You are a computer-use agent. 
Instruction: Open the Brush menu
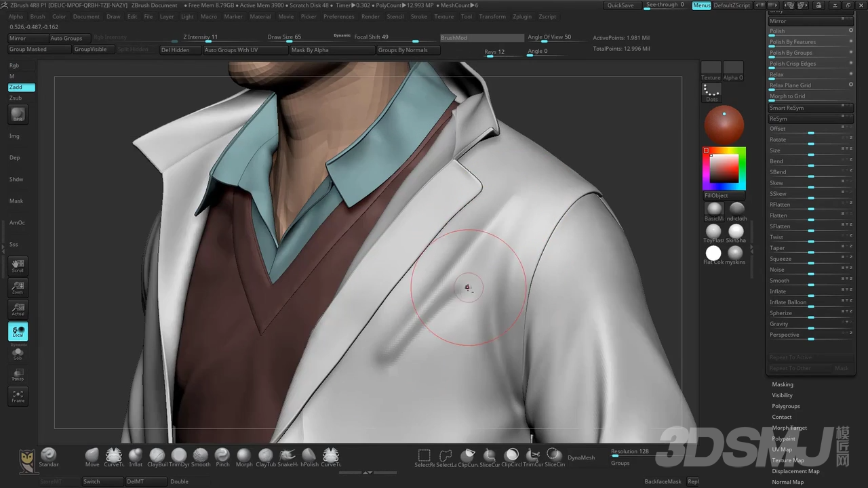click(x=37, y=16)
